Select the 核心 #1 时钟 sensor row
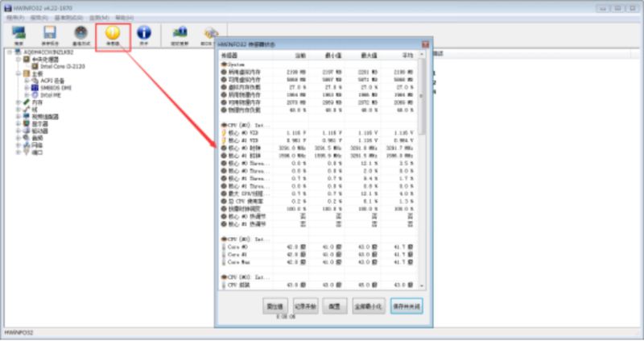Screen dimensions: 644x341 point(318,156)
